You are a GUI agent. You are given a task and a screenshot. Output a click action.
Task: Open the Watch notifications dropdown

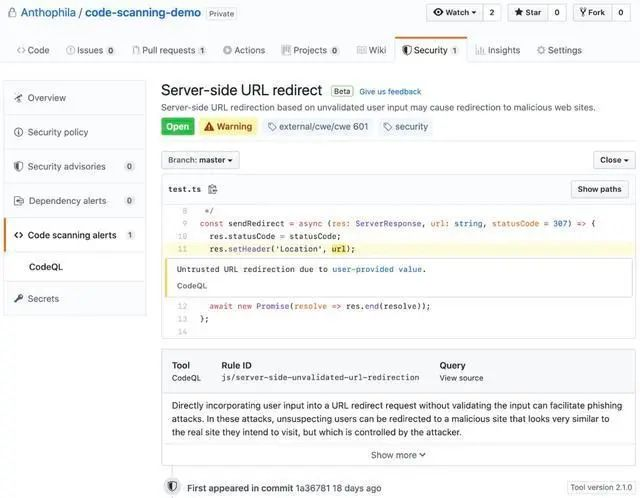coord(454,13)
